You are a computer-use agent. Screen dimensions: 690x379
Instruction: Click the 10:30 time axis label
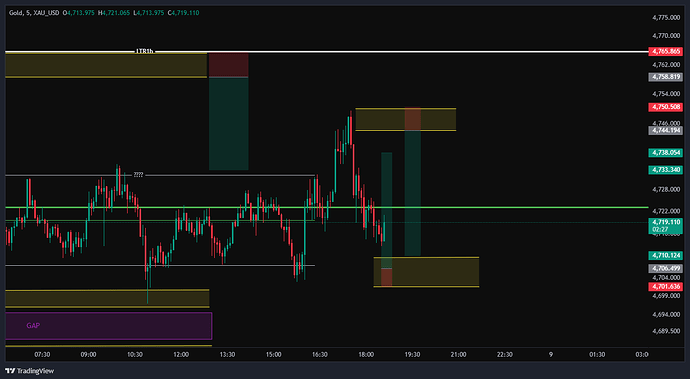[x=135, y=354]
